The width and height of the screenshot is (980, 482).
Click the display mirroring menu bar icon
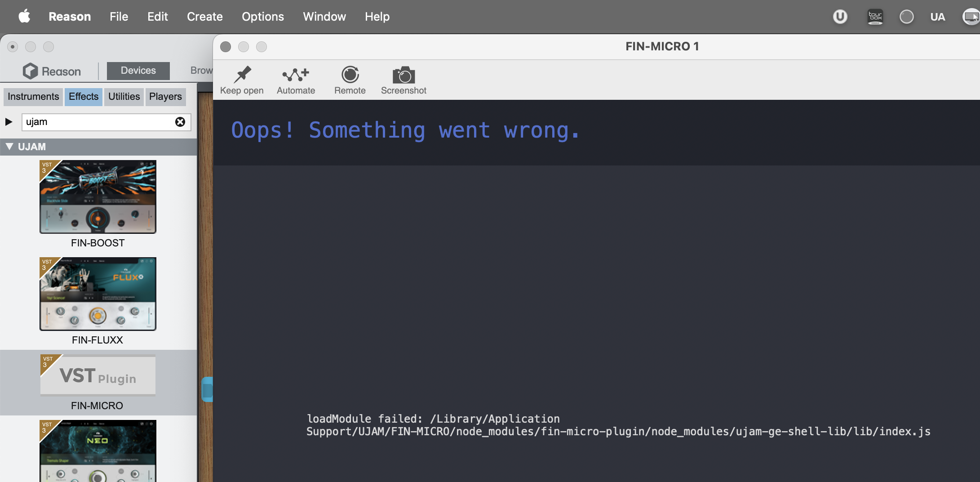click(971, 17)
